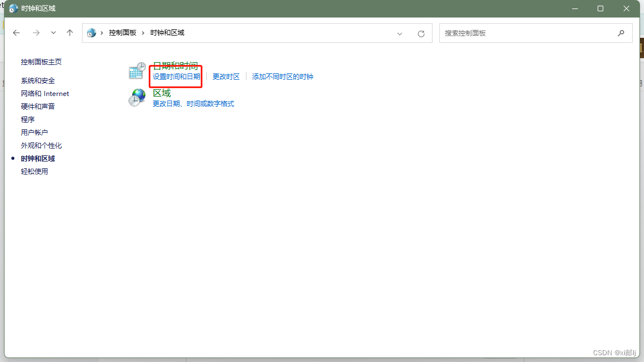This screenshot has height=362, width=644.
Task: Click the back navigation arrow
Action: point(16,32)
